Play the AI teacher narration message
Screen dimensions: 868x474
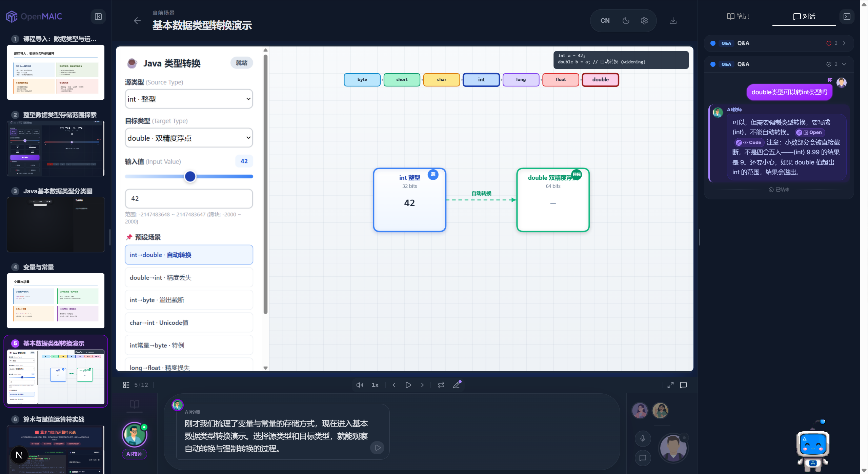[x=378, y=448]
